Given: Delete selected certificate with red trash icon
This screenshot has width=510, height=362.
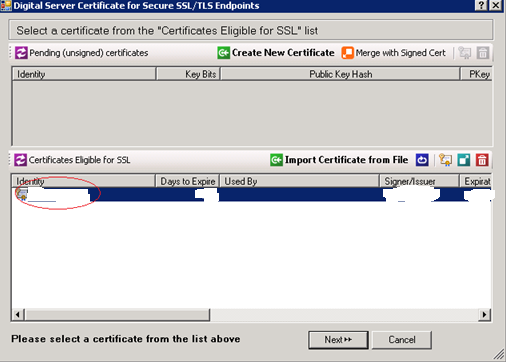Looking at the screenshot, I should click(x=482, y=160).
